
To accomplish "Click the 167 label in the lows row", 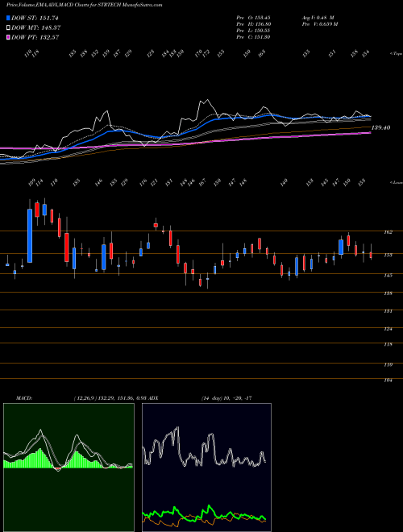I will (202, 182).
